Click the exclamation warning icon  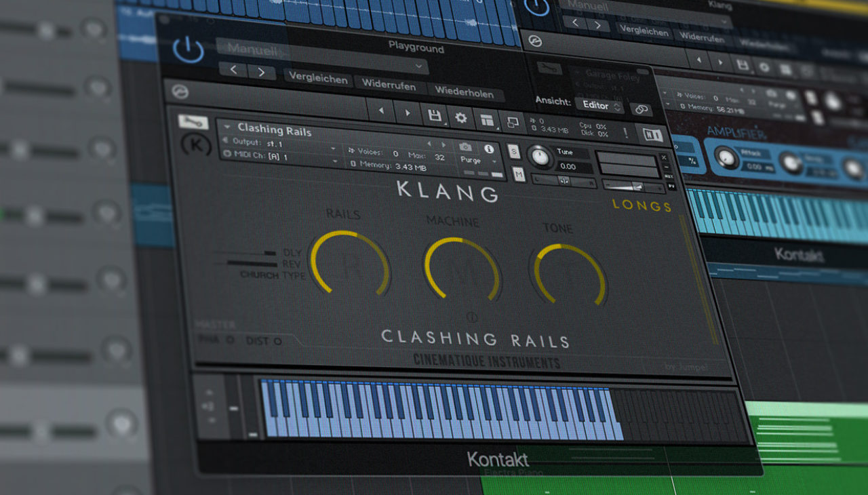pos(625,132)
